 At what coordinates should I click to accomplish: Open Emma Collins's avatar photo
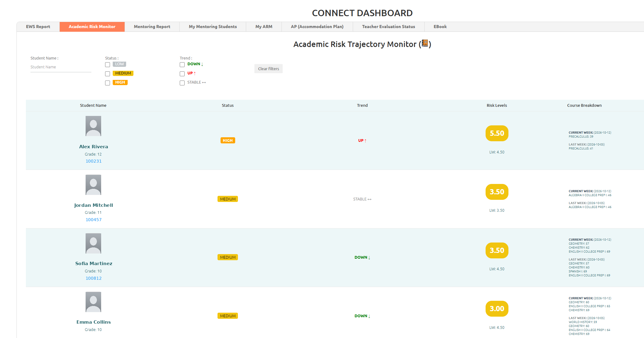(x=93, y=302)
